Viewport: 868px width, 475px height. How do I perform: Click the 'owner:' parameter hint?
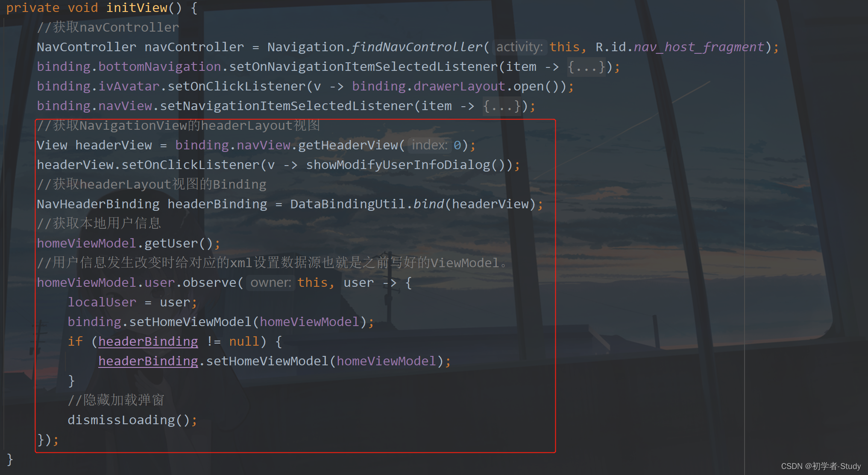(271, 283)
